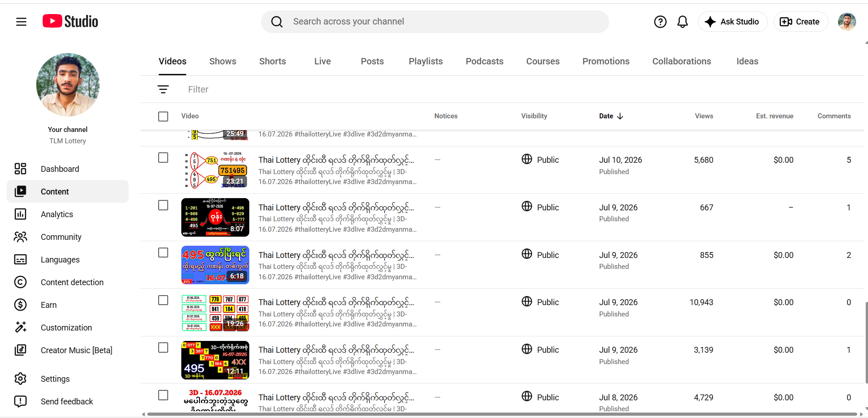This screenshot has width=868, height=418.
Task: Select the checkbox for the Jul 8, 2026 video
Action: click(x=163, y=395)
